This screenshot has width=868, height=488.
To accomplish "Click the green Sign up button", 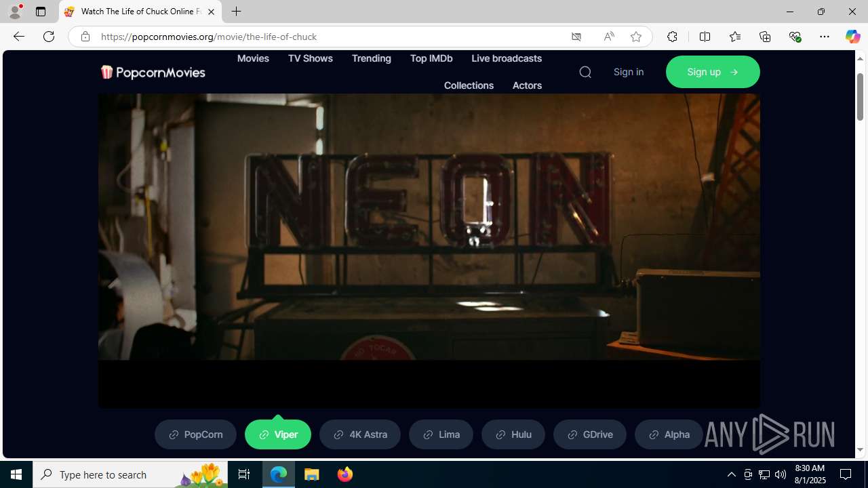I will (x=713, y=72).
